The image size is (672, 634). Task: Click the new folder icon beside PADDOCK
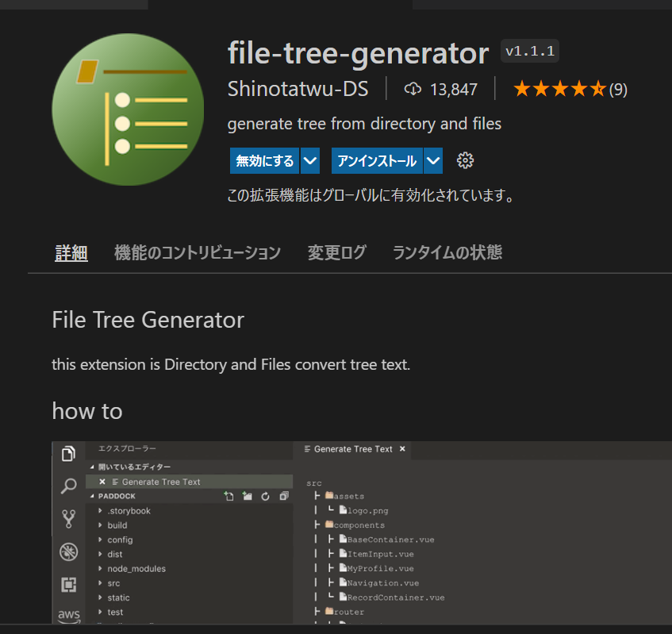[248, 496]
